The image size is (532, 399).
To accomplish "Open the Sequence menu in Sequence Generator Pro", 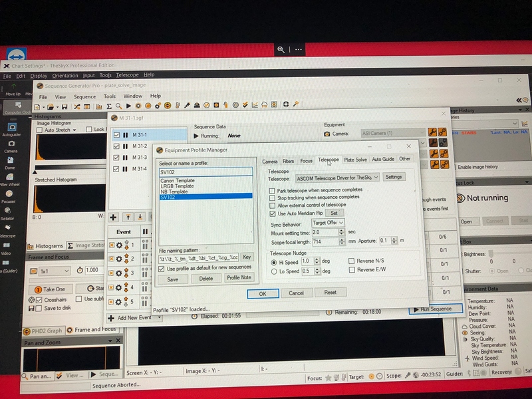I will click(x=84, y=96).
